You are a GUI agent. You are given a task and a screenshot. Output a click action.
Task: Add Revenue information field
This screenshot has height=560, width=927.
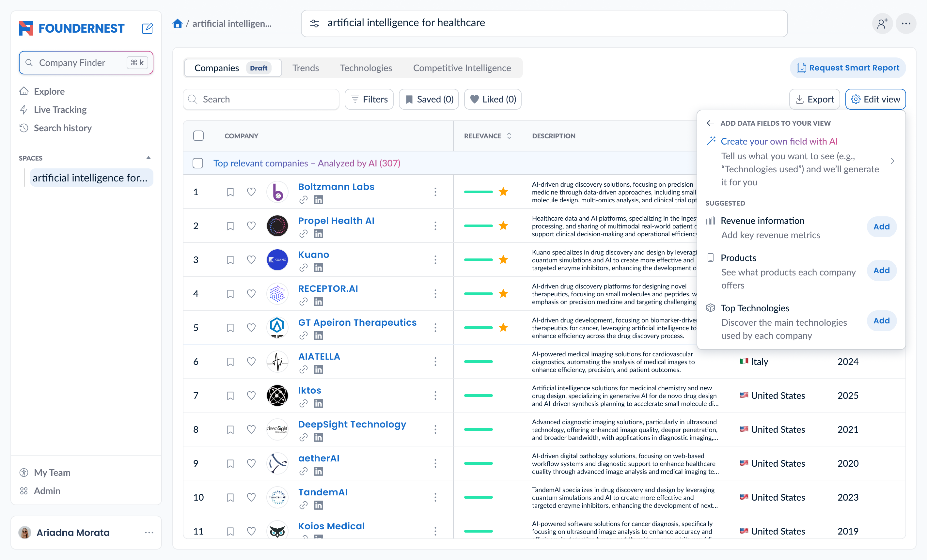tap(881, 227)
